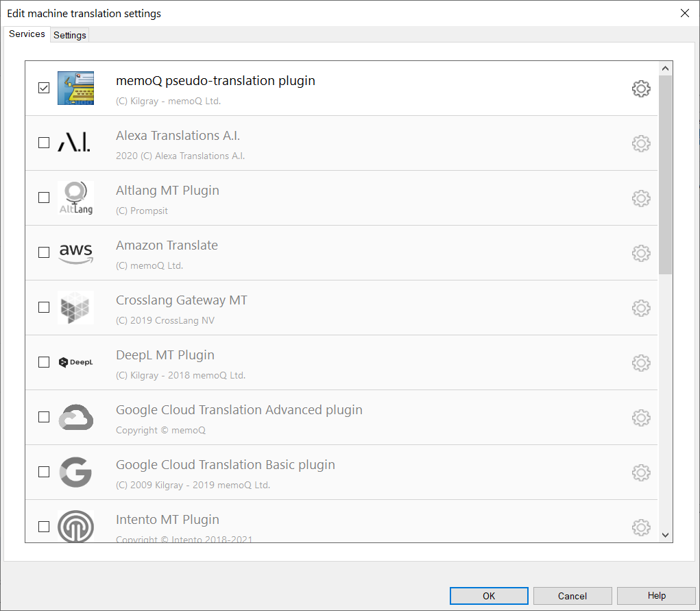Click '2020 (C) Alexa Translations A.I.' text
Viewport: 700px width, 611px height.
click(x=180, y=156)
